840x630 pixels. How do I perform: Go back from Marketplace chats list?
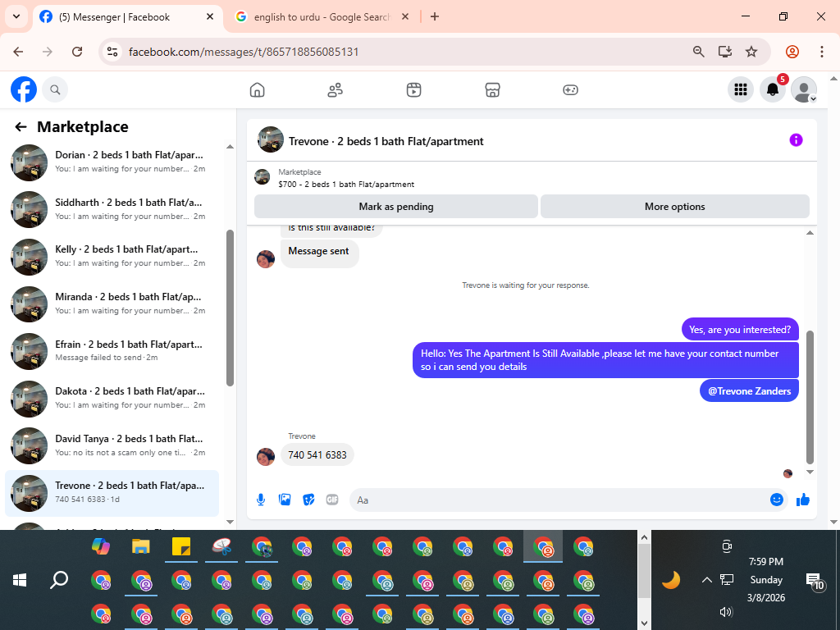tap(21, 127)
